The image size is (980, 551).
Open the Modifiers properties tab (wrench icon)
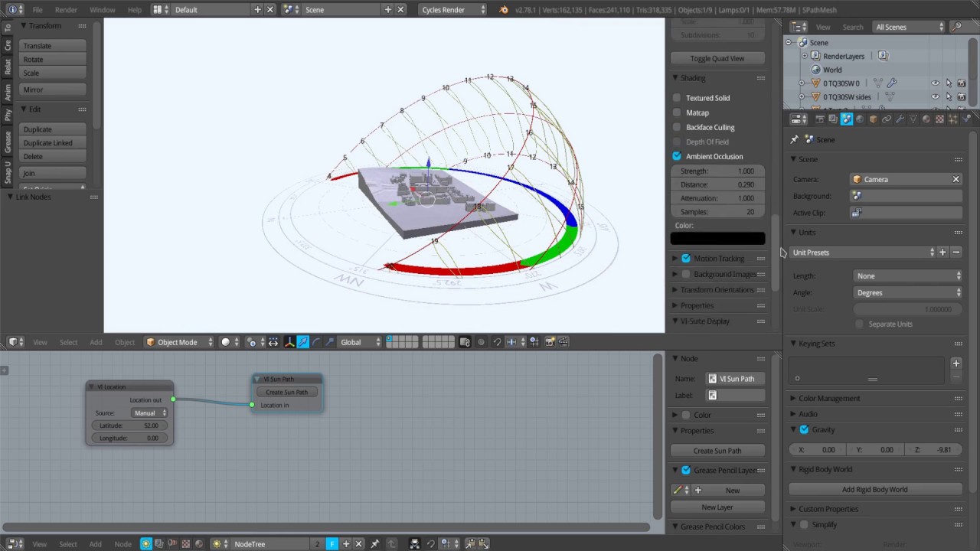point(900,119)
